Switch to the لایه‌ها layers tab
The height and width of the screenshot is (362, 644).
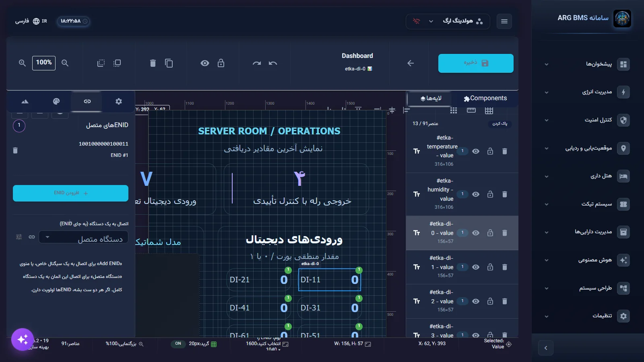click(431, 99)
